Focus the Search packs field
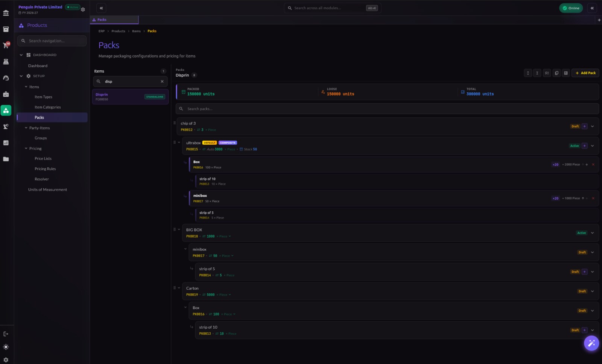Viewport: 602px width, 364px height. click(387, 109)
